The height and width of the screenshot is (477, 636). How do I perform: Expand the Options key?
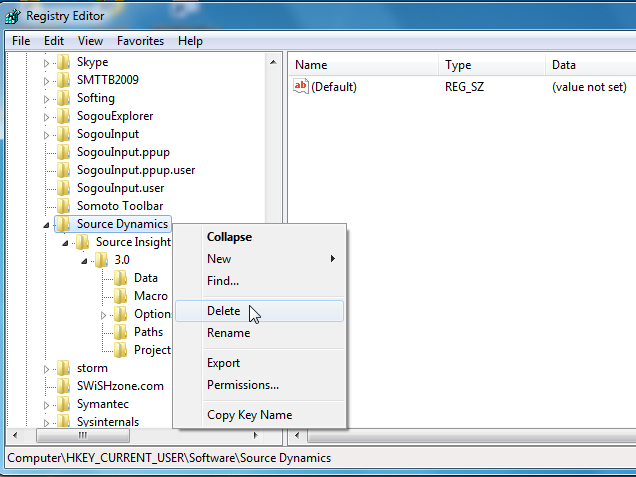click(103, 315)
